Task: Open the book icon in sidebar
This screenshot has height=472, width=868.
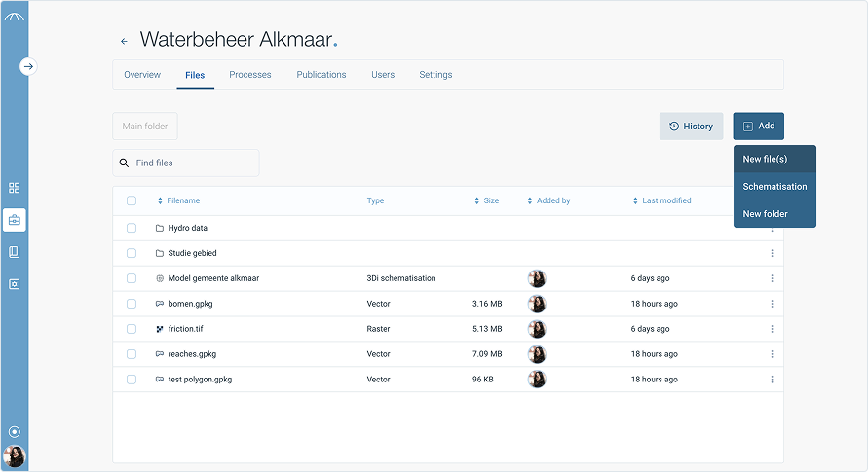Action: pos(14,252)
